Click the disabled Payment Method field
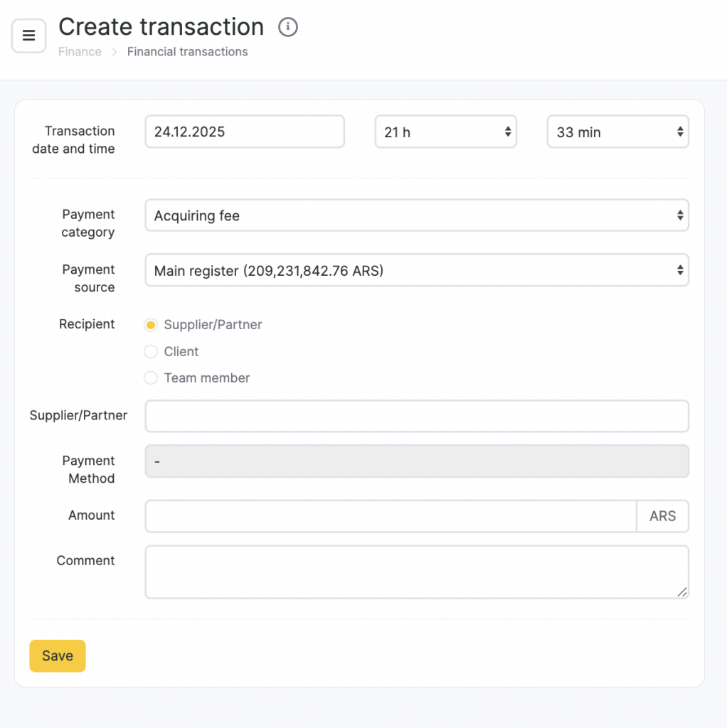The width and height of the screenshot is (727, 728). click(x=416, y=461)
